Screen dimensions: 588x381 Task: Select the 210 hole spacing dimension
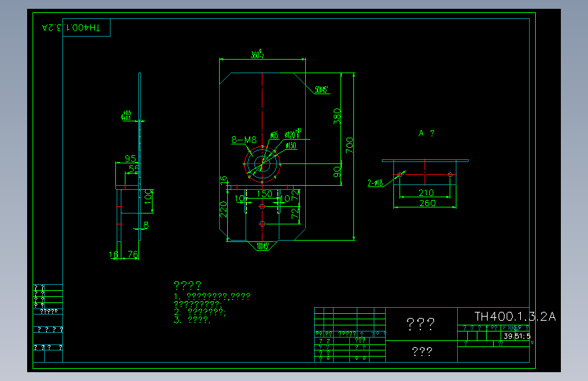tap(426, 193)
